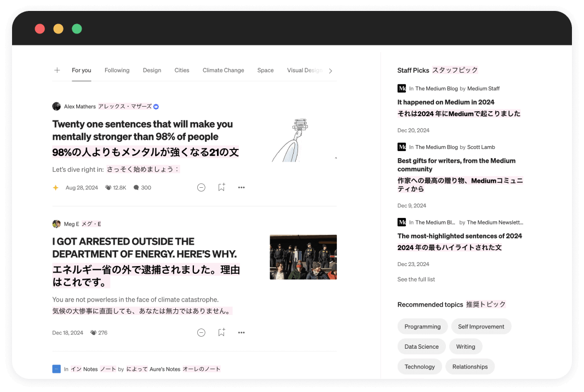
Task: Click the Dec 18, 2024 date text
Action: (x=67, y=333)
